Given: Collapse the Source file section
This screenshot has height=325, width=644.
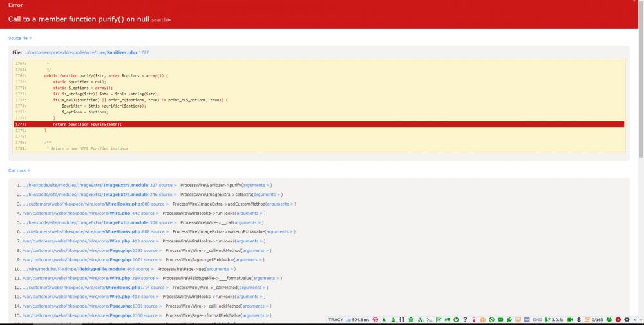Looking at the screenshot, I should [20, 38].
